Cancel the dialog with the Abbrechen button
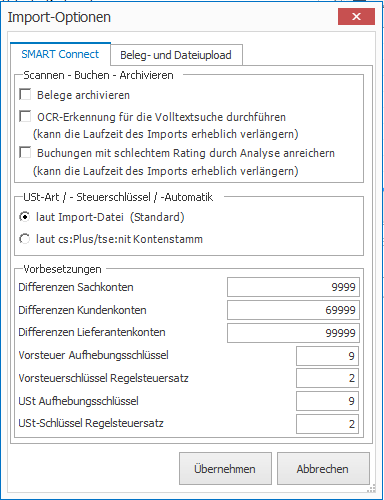 pyautogui.click(x=323, y=469)
